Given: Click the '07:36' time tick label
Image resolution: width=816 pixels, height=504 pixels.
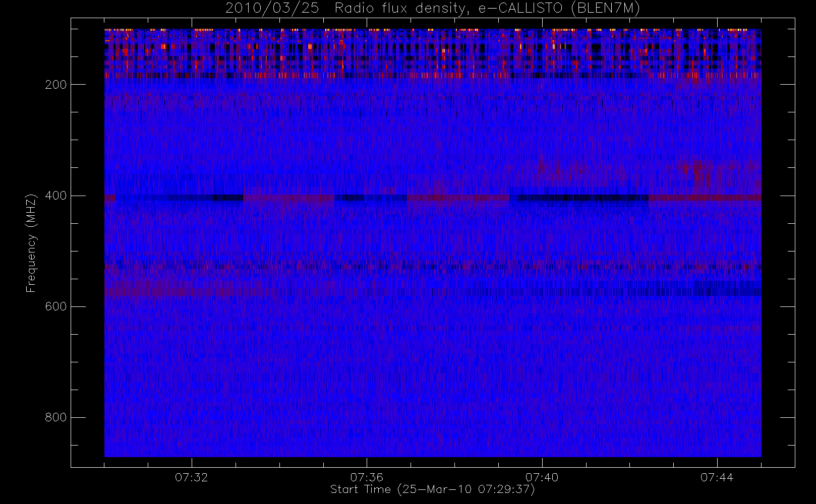Looking at the screenshot, I should click(x=367, y=477).
